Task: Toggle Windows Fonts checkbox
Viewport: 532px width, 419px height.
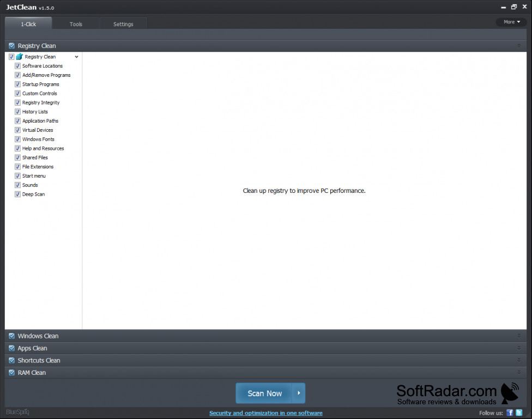Action: [17, 139]
